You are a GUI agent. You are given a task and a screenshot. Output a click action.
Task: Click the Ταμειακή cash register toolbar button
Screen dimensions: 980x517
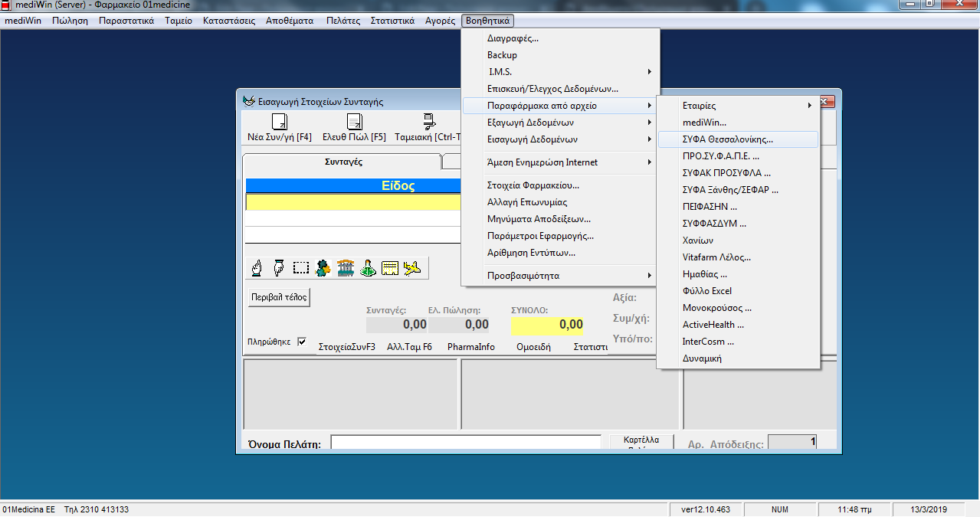click(428, 128)
